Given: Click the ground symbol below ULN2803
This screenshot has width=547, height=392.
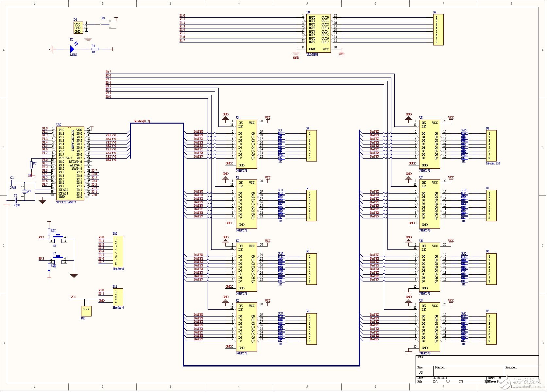Looking at the screenshot, I should pos(296,54).
